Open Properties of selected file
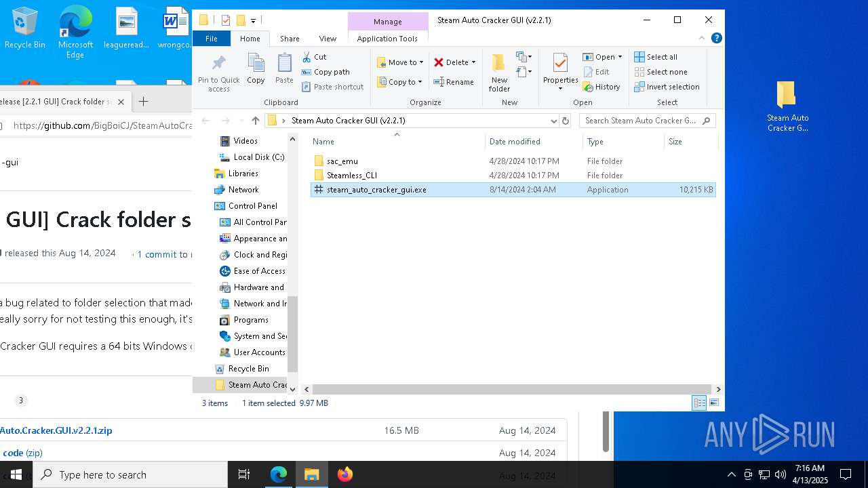Image resolution: width=868 pixels, height=488 pixels. click(x=560, y=73)
